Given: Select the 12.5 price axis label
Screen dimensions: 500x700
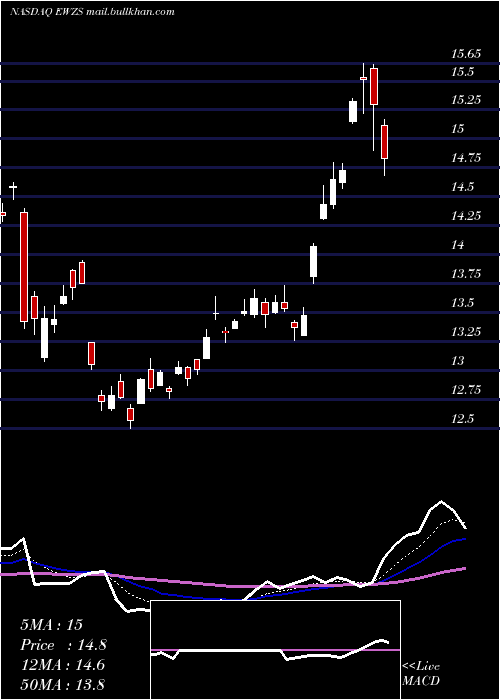Looking at the screenshot, I should pyautogui.click(x=462, y=419).
